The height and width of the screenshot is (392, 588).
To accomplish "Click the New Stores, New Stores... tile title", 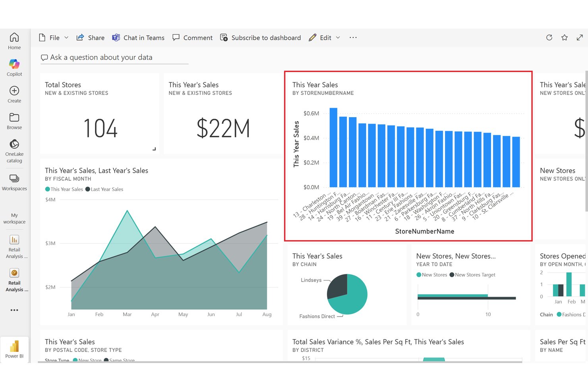I will tap(456, 256).
